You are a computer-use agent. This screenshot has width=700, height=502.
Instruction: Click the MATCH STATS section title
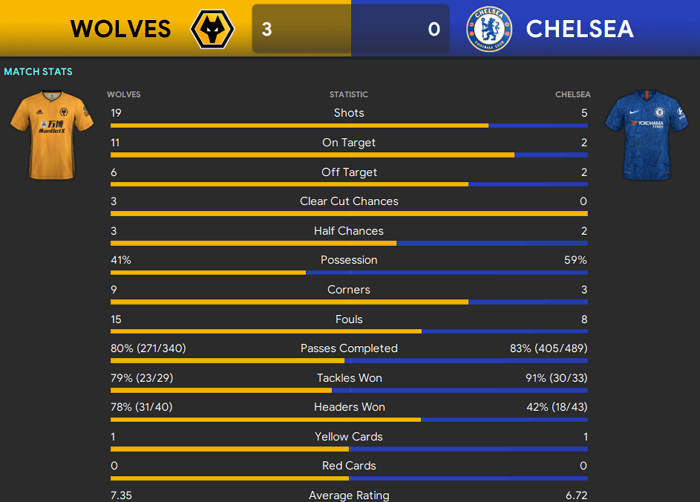coord(38,71)
